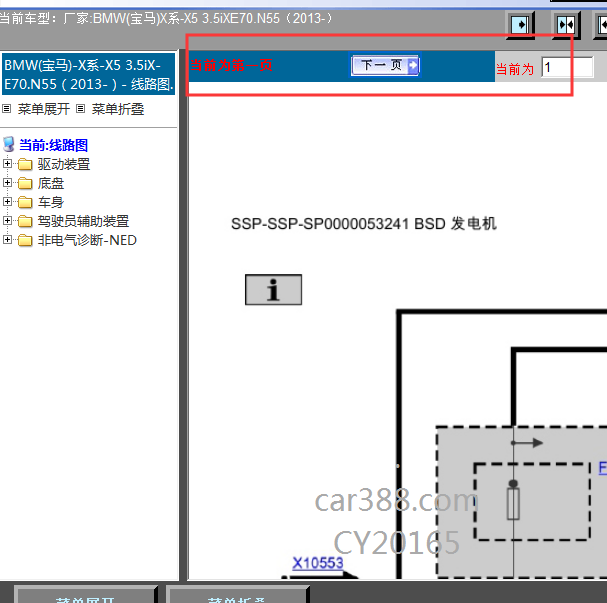607x603 pixels.
Task: Click the 非电气诊断-NED folder icon
Action: tap(25, 240)
